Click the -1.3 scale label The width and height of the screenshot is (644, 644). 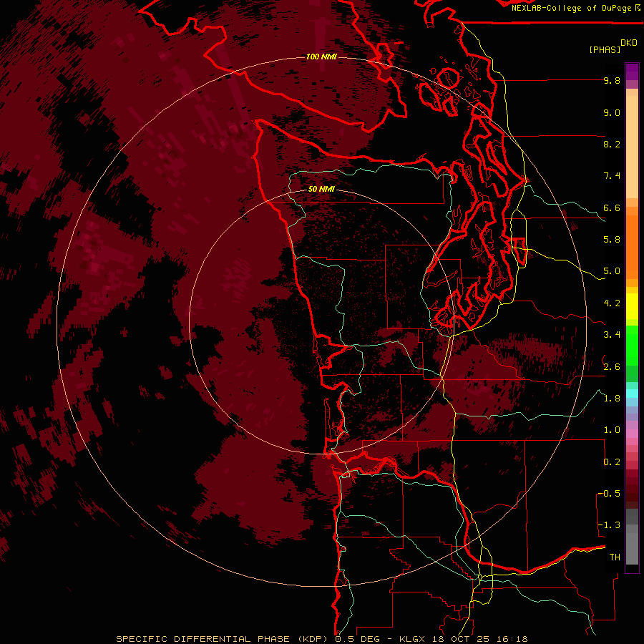point(609,525)
